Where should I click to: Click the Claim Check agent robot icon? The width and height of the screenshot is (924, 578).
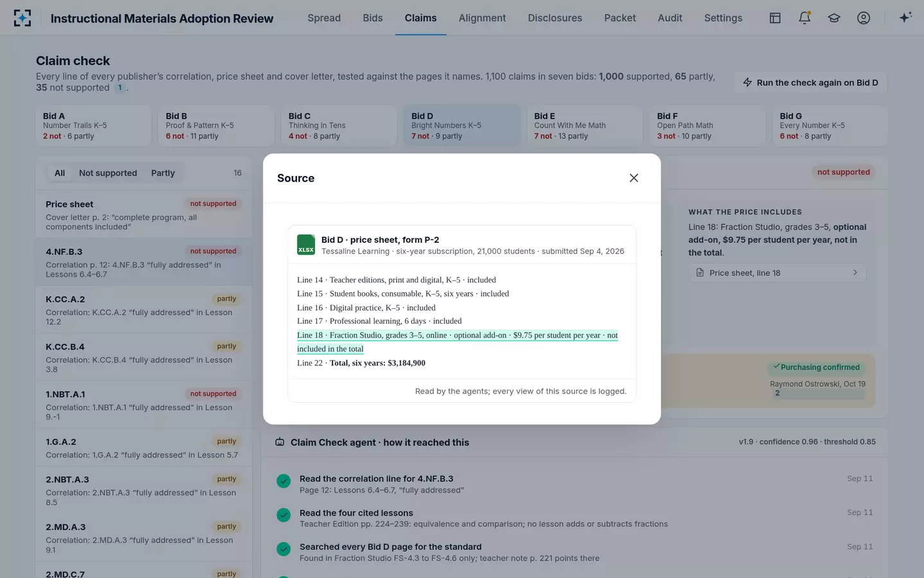click(x=280, y=442)
